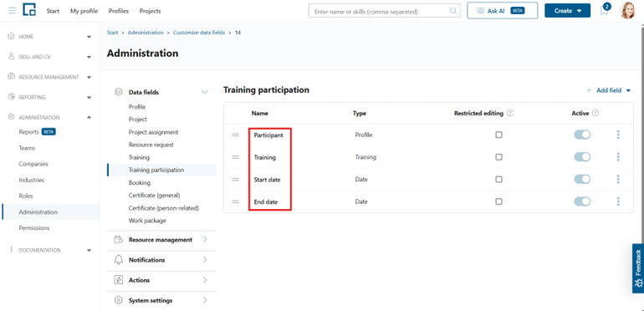Screen dimensions: 644x311
Task: Open the hamburger menu icon
Action: pos(13,11)
